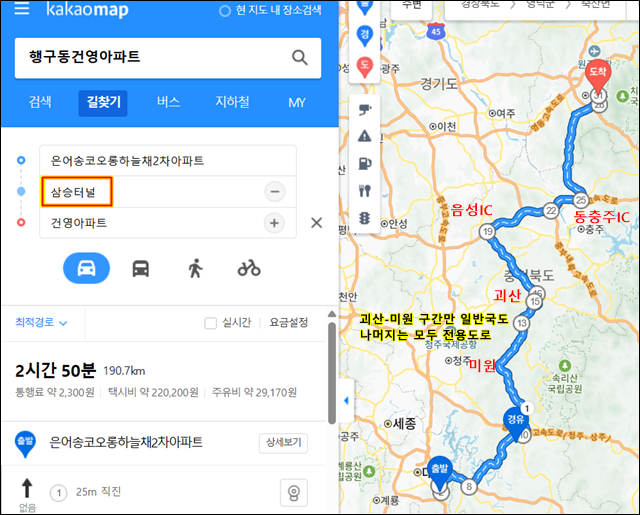The image size is (640, 515).
Task: Switch to the 버스 tab
Action: click(168, 102)
